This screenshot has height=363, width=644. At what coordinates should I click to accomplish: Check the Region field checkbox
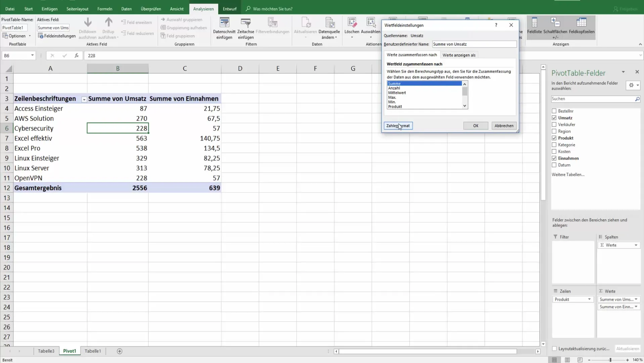(554, 131)
